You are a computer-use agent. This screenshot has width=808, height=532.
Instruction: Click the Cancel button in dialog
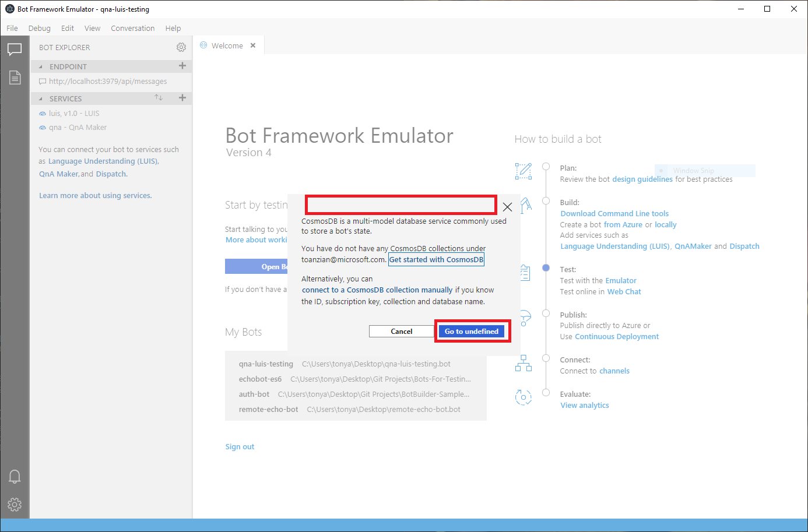pyautogui.click(x=402, y=331)
